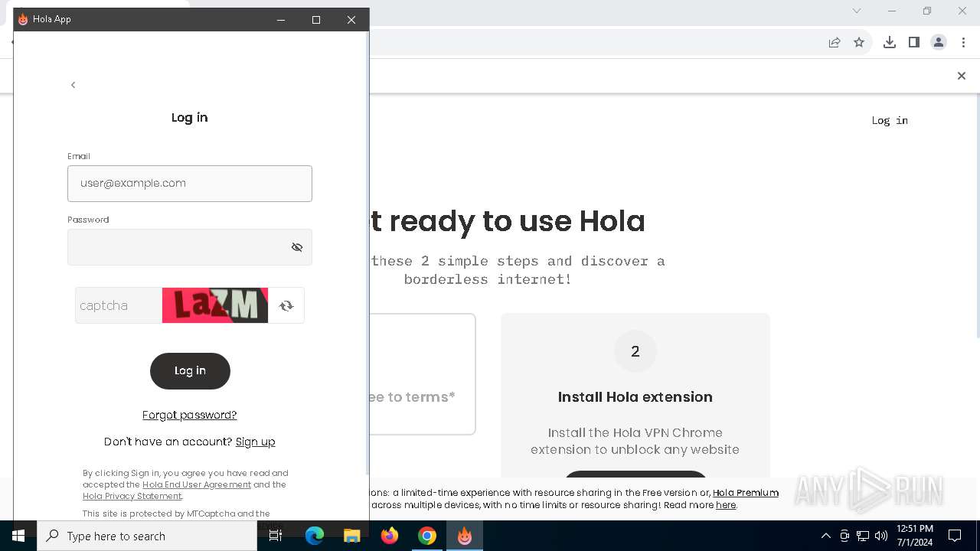Click the Install Hola extension card

coord(635,395)
